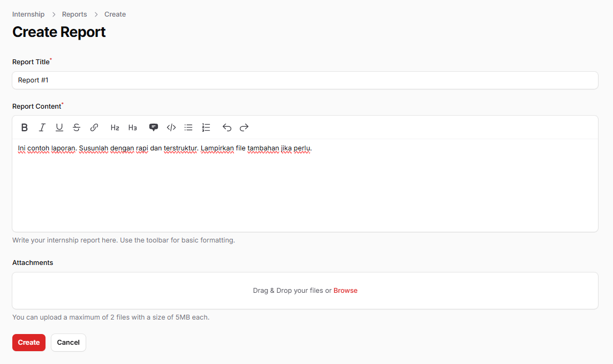
Task: Apply strikethrough formatting
Action: 77,127
